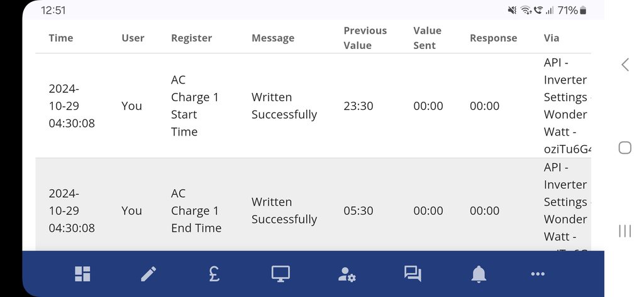Image resolution: width=644 pixels, height=297 pixels.
Task: Click the Time column header
Action: click(x=61, y=38)
